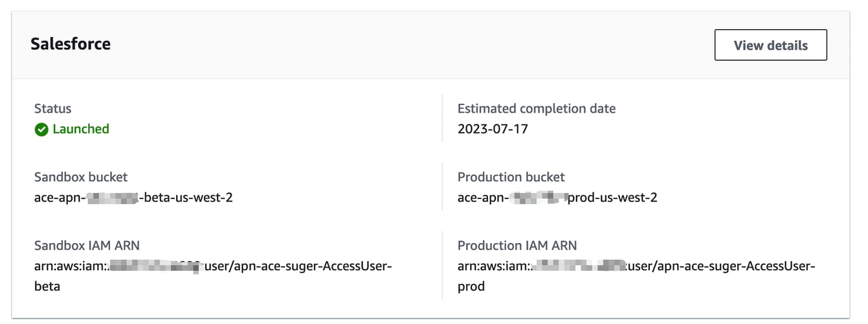The image size is (868, 324).
Task: Click the View details button
Action: [770, 45]
